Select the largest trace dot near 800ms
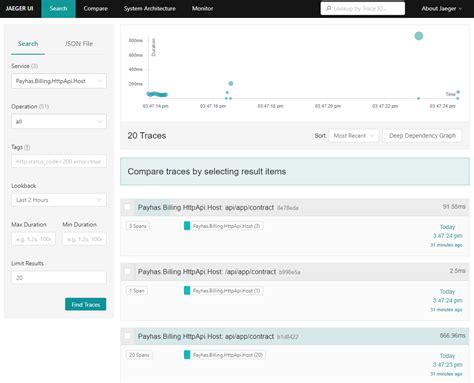This screenshot has width=474, height=383. pos(419,36)
